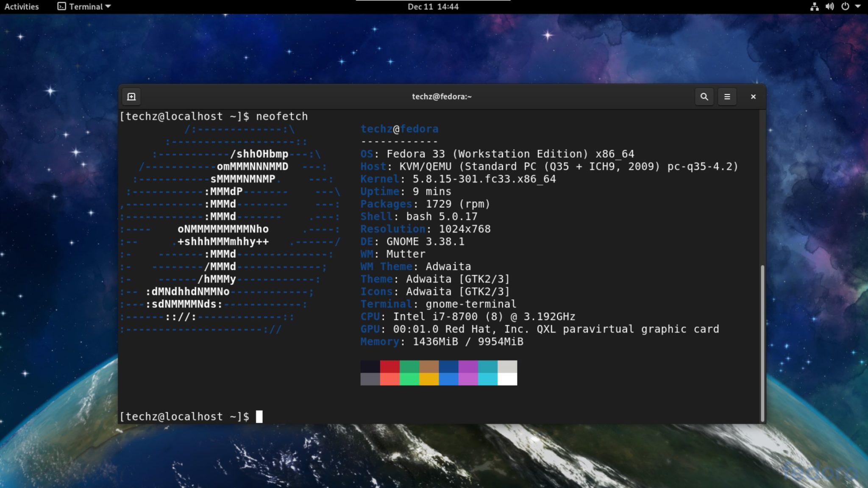The height and width of the screenshot is (488, 868).
Task: Click the brown color block
Action: click(429, 366)
